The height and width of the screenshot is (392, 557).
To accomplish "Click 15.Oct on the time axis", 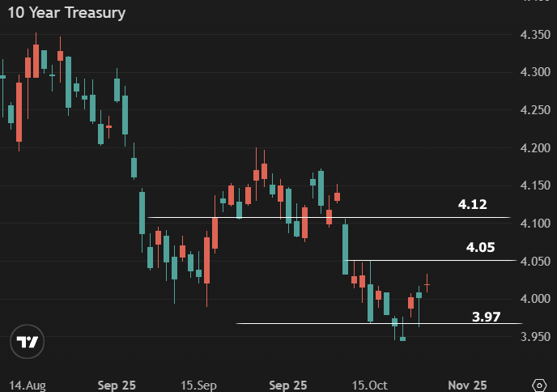I will click(x=370, y=384).
